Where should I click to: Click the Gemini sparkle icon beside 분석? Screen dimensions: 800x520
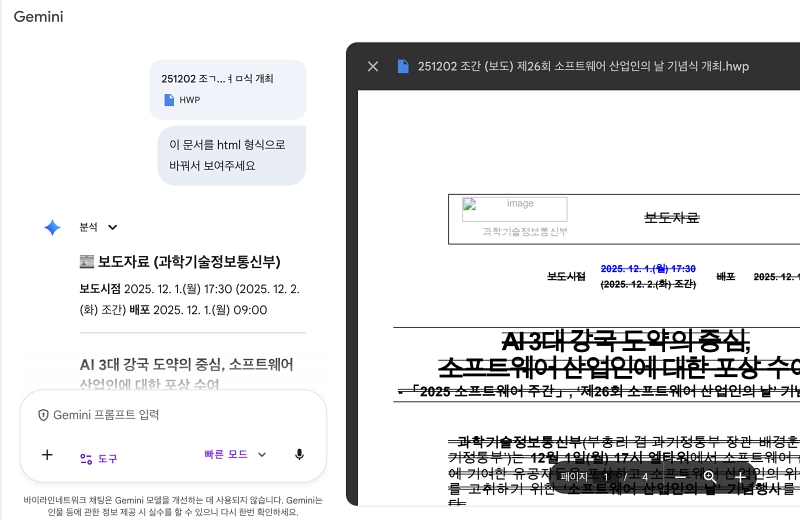(x=52, y=228)
